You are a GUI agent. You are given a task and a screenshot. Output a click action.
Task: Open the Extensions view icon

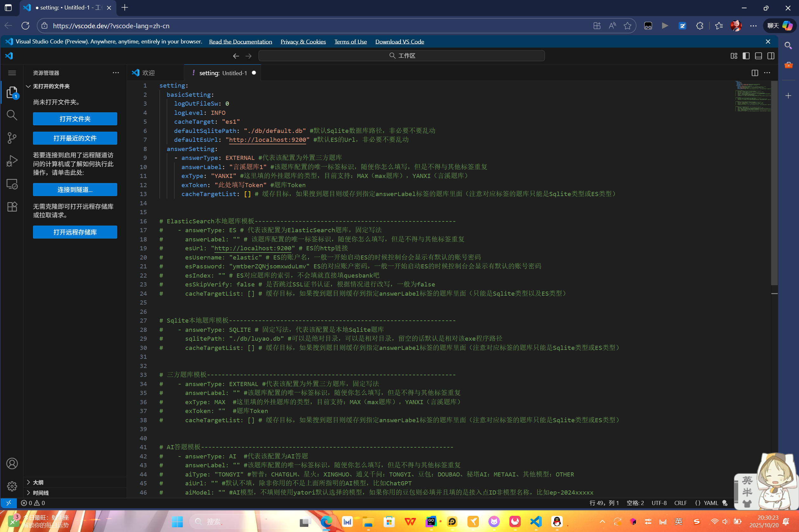(x=12, y=207)
